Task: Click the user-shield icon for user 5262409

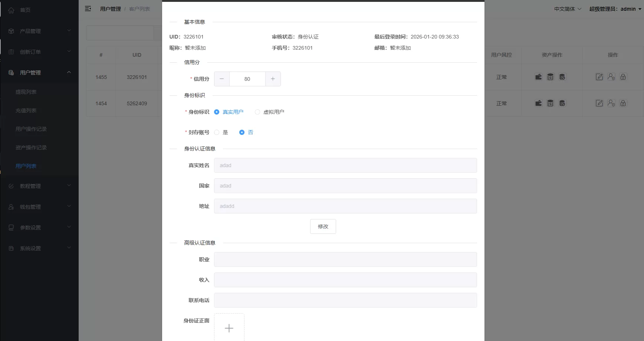Action: 611,103
